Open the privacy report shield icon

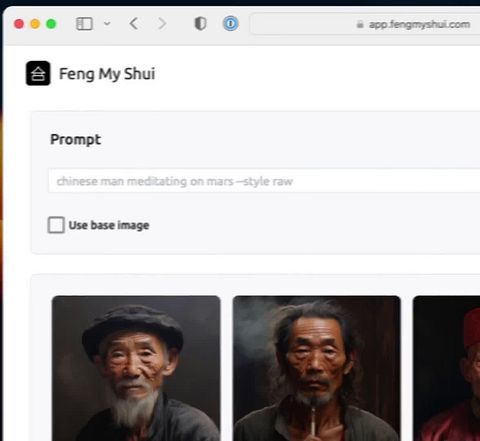coord(200,24)
